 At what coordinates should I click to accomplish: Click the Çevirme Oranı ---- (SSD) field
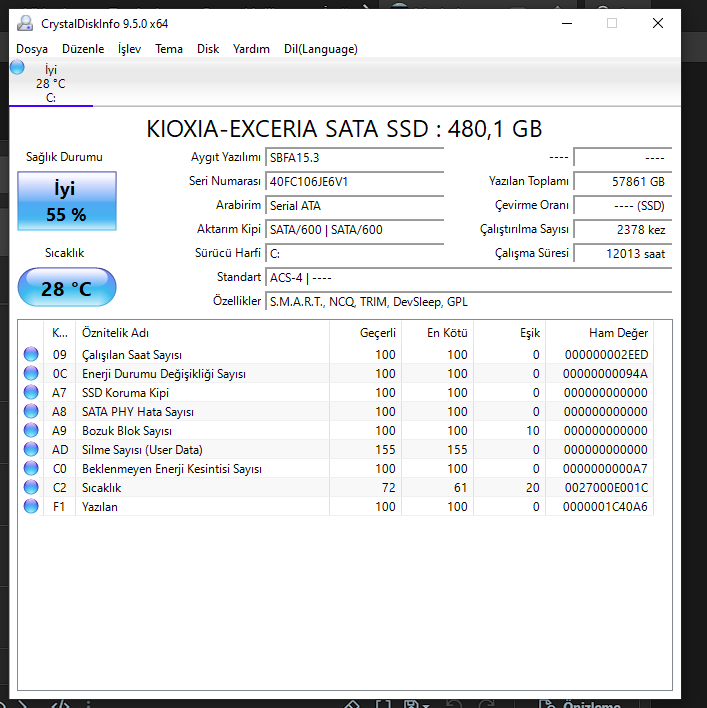point(623,205)
